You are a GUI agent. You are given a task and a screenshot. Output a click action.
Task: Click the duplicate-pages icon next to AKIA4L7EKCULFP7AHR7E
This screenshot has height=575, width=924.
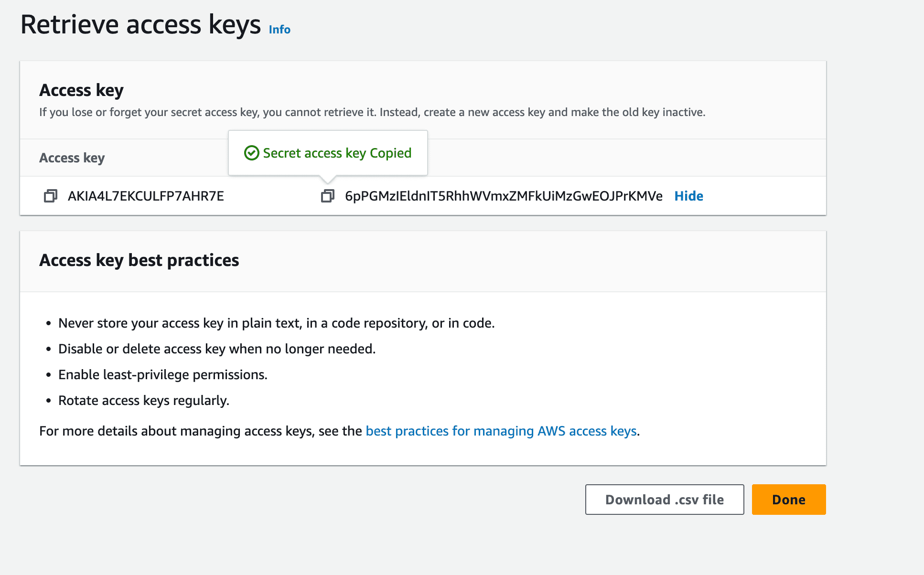click(48, 196)
